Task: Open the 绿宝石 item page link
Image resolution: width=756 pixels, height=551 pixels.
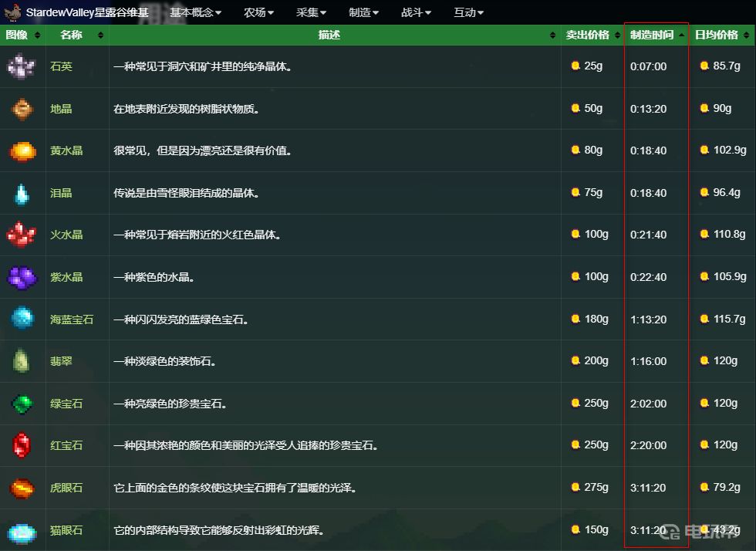Action: (66, 404)
